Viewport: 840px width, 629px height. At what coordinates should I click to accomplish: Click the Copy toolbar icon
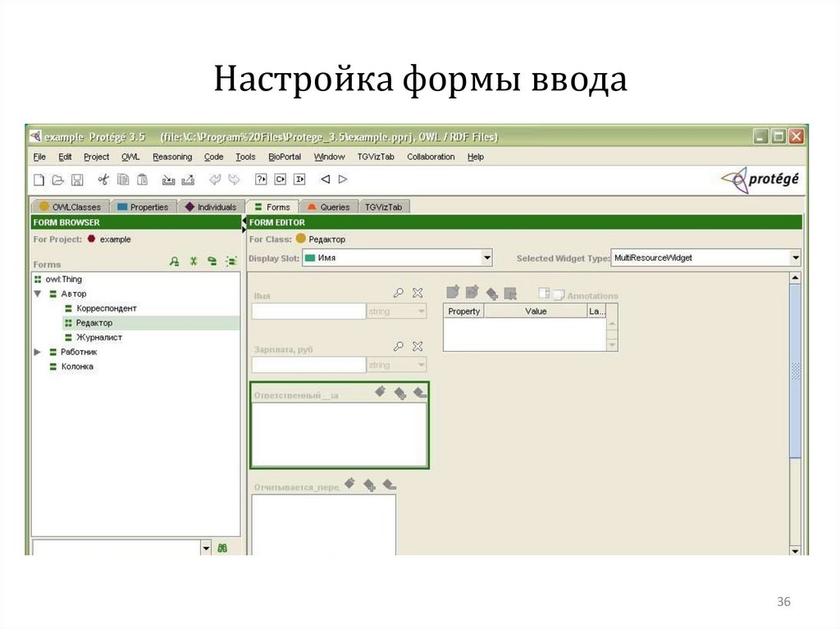123,180
